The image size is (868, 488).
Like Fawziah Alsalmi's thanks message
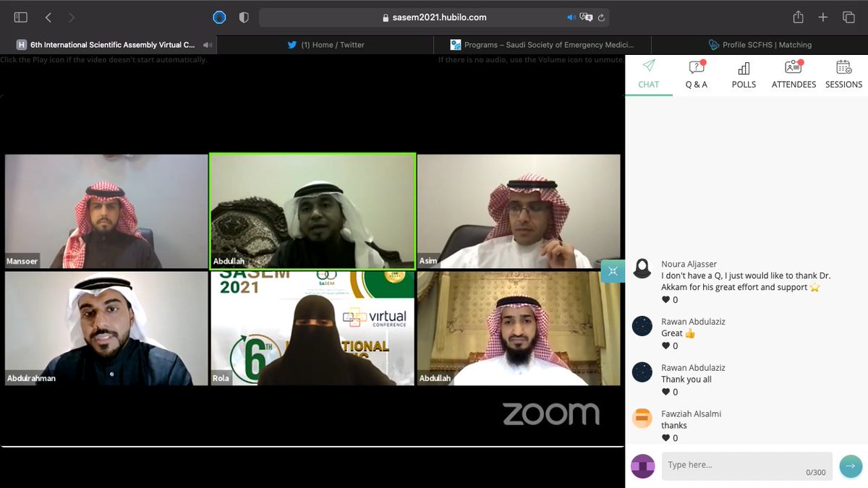(x=665, y=437)
